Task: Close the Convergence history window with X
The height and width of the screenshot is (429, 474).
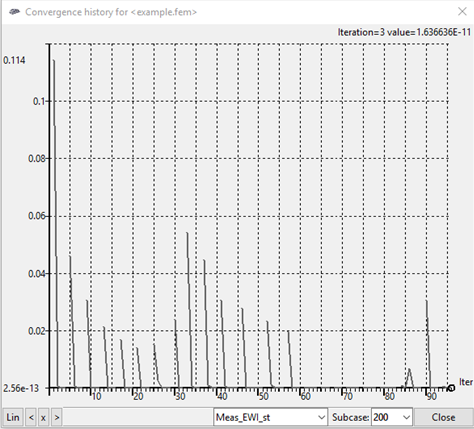Action: pos(462,12)
